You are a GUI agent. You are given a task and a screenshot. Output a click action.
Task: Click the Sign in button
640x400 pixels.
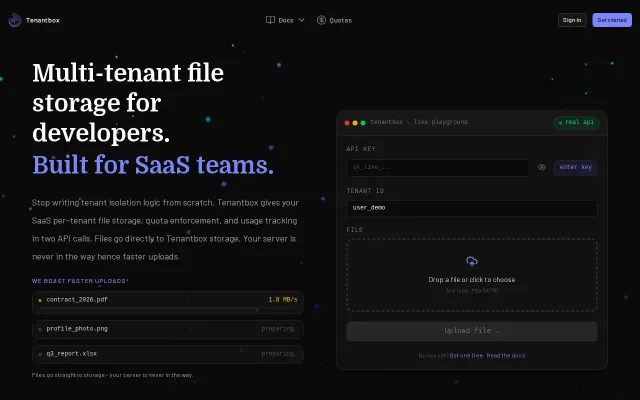pyautogui.click(x=572, y=20)
